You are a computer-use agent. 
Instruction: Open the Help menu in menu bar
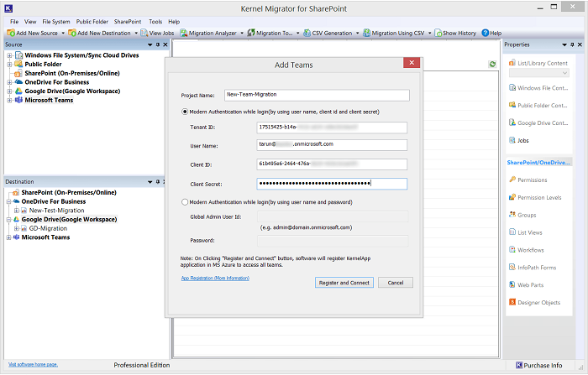point(174,22)
